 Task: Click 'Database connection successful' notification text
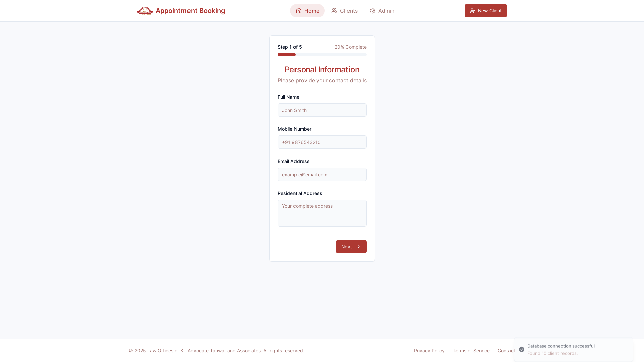point(561,346)
